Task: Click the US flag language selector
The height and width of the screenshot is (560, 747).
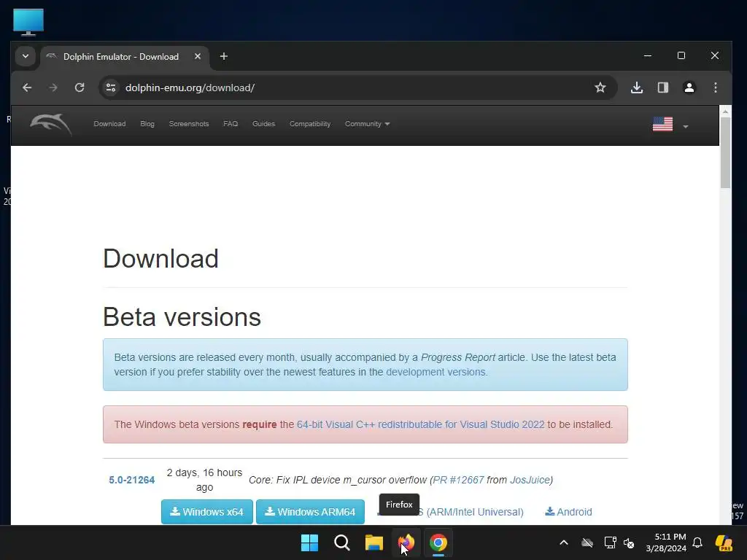Action: [x=662, y=124]
